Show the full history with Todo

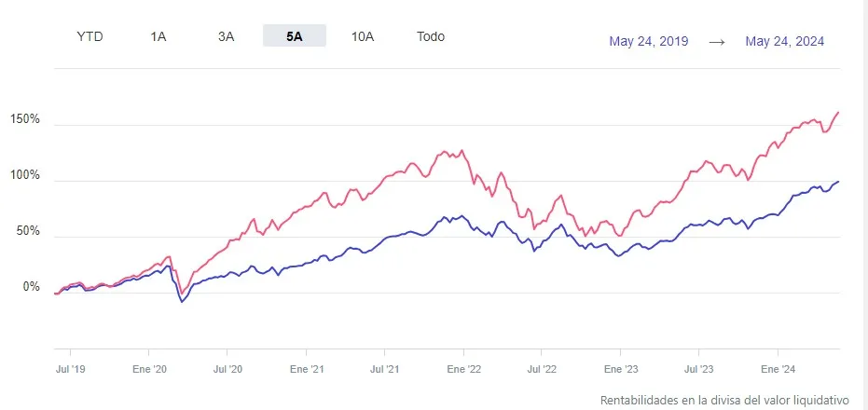pyautogui.click(x=431, y=36)
